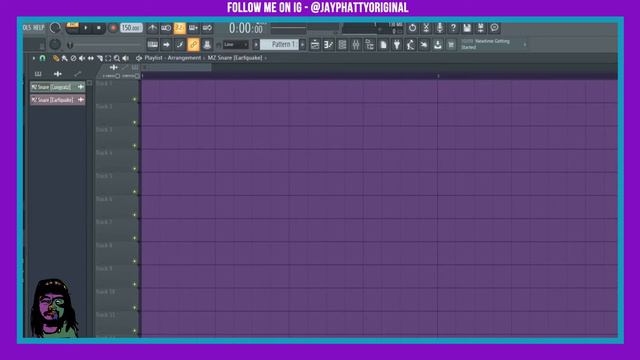Select the playlist Paint brush tool
The image size is (640, 360).
(64, 58)
